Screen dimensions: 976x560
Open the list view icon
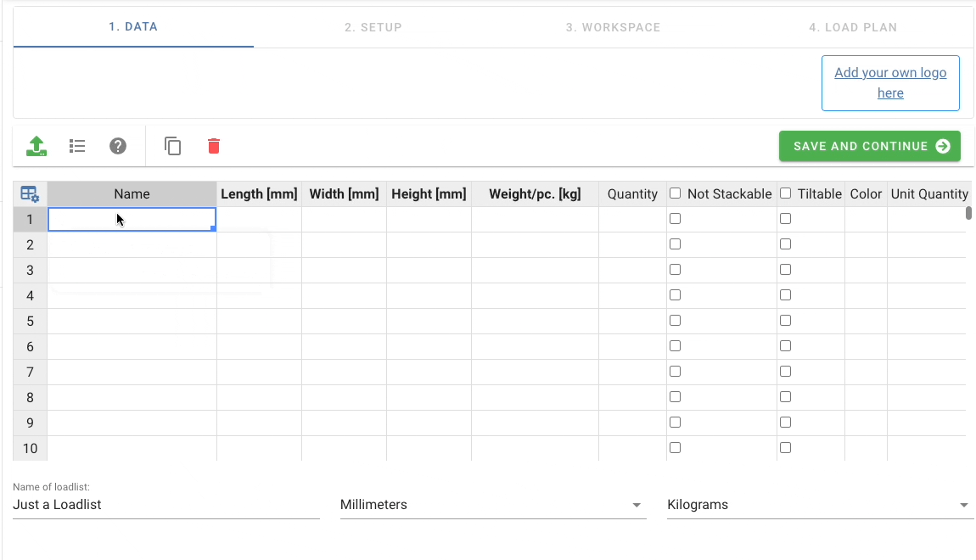(77, 146)
